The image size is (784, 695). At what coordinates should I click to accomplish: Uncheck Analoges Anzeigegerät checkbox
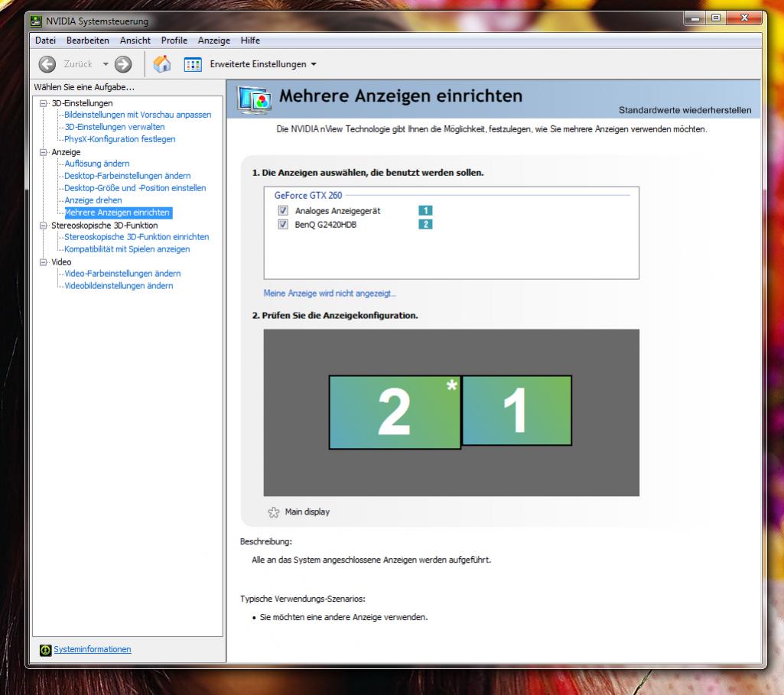click(283, 210)
